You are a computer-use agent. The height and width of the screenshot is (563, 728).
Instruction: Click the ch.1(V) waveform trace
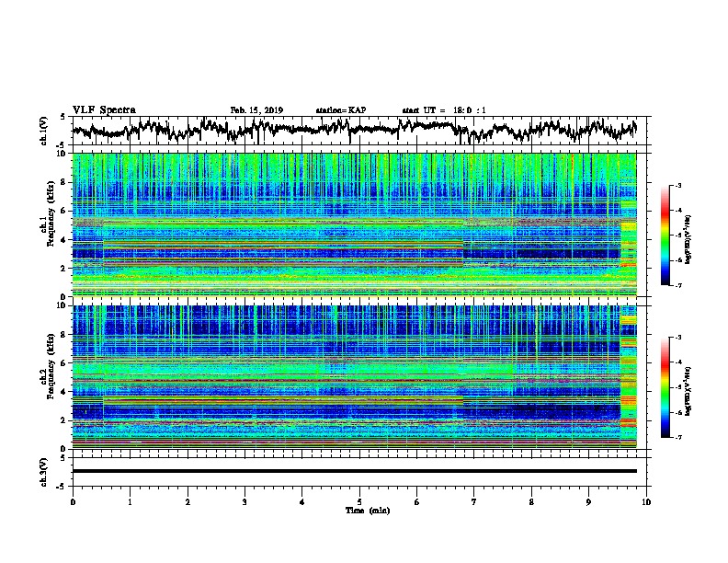(354, 130)
